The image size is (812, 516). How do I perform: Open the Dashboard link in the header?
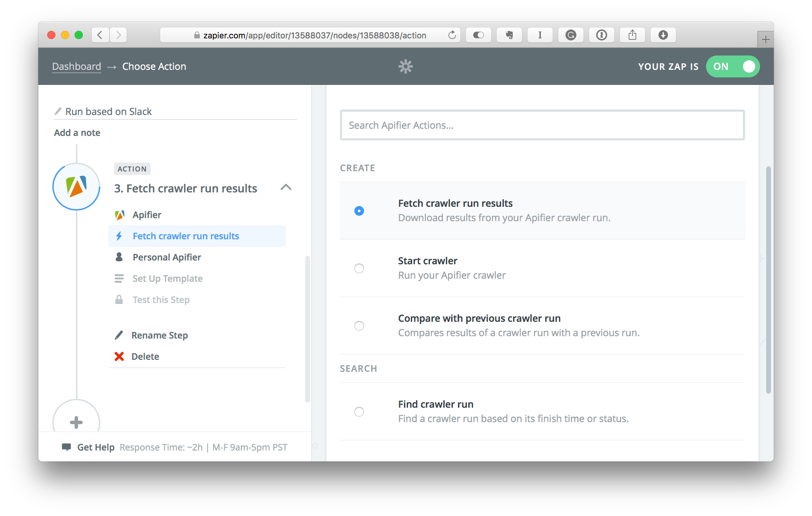[x=76, y=66]
